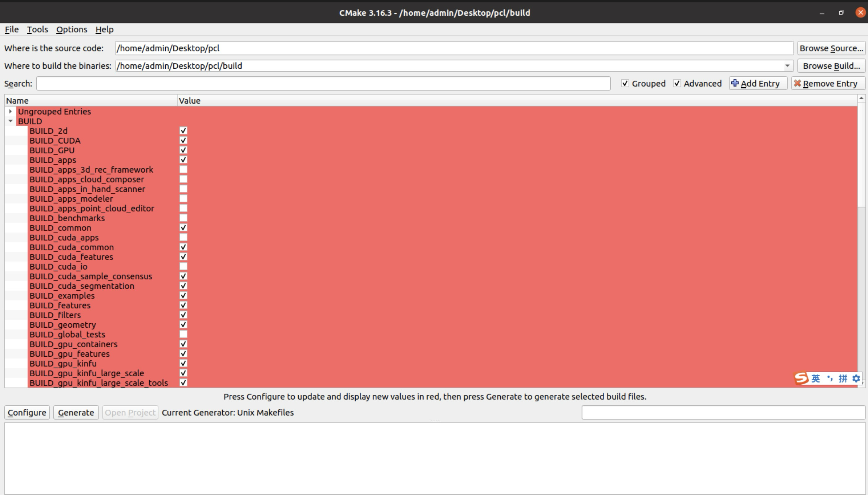Open Sogou input method settings gear
Screen dimensions: 868x495
(x=856, y=378)
